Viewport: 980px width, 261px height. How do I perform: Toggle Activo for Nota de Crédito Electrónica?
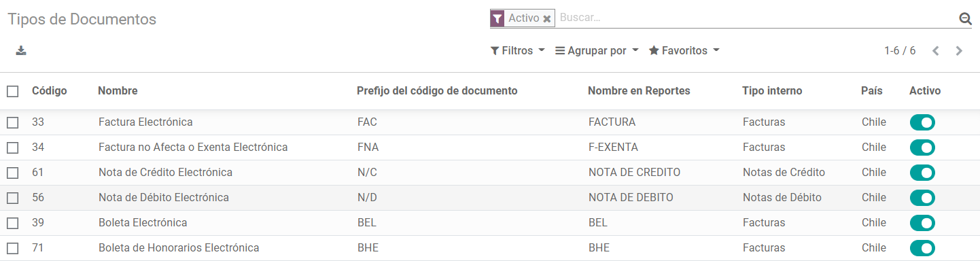[923, 173]
